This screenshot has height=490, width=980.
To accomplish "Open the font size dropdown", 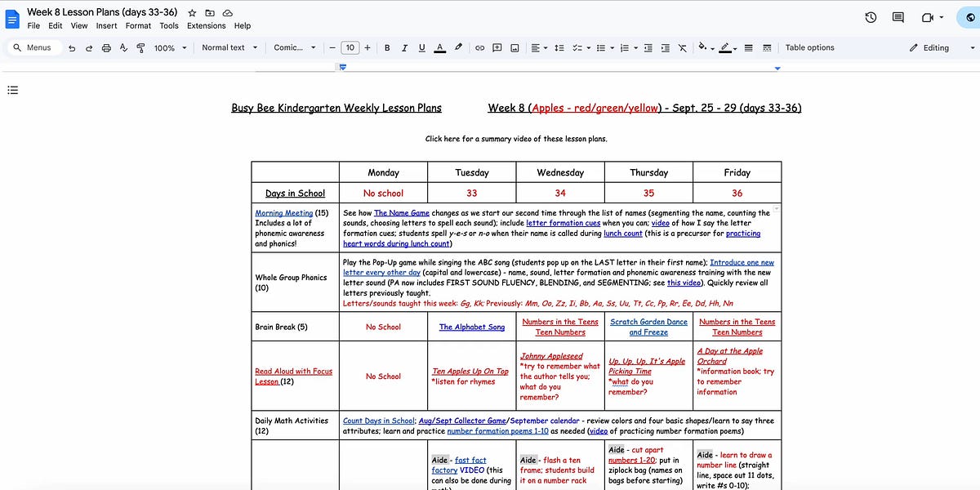I will (x=350, y=47).
